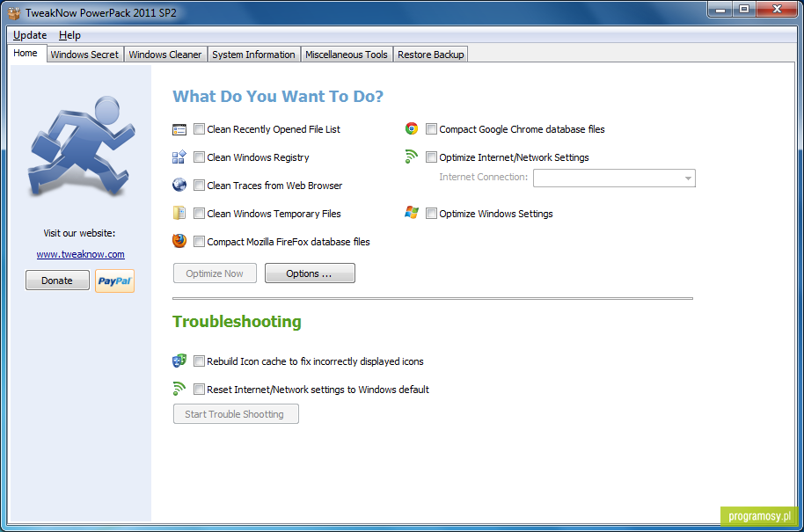Visit the www.tweaknow.com link
The image size is (804, 532).
tap(81, 254)
